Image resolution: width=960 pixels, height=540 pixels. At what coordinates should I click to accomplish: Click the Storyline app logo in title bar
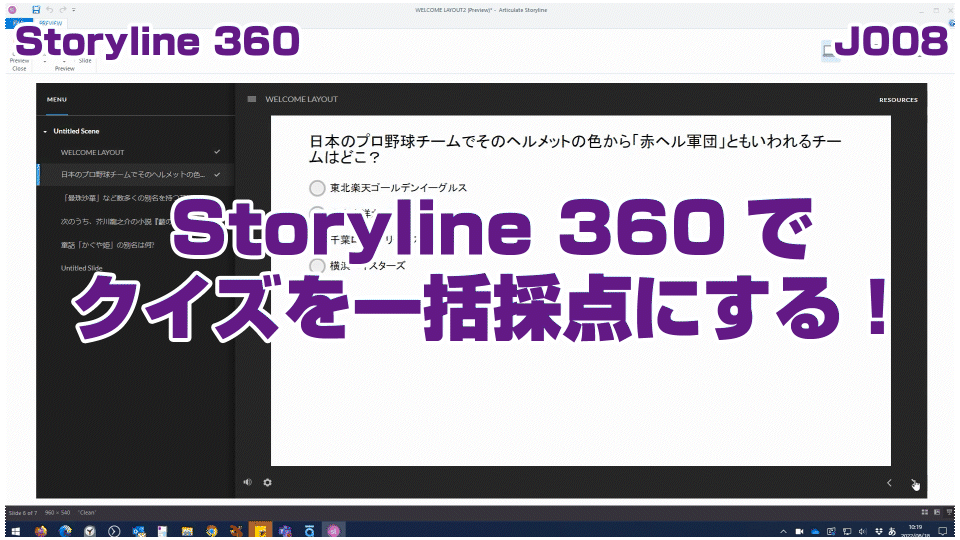[x=12, y=10]
